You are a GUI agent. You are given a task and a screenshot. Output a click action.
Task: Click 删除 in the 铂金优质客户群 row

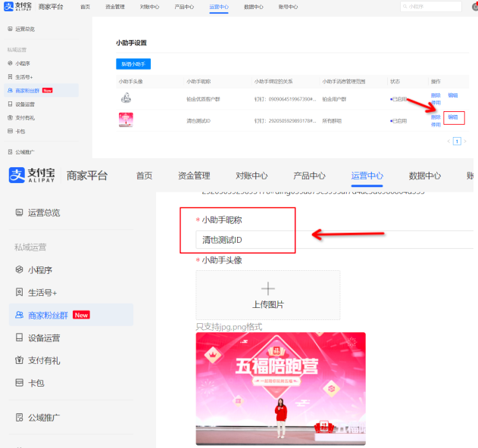(x=436, y=95)
